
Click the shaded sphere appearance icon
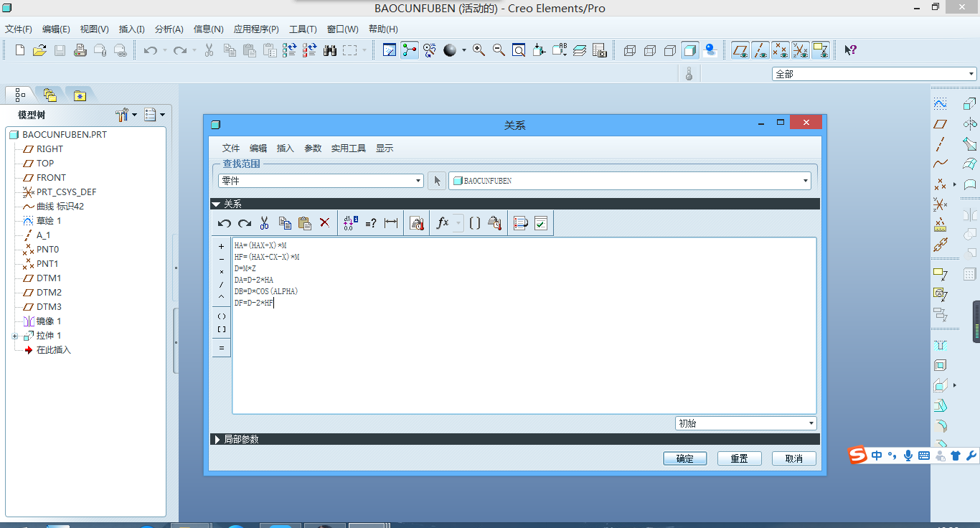point(450,50)
